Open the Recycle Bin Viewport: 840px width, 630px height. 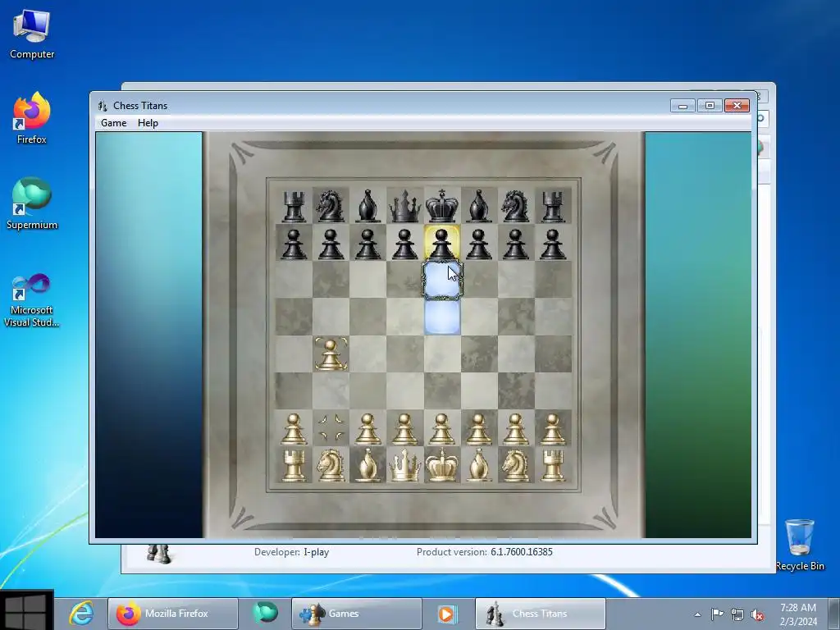pyautogui.click(x=800, y=545)
